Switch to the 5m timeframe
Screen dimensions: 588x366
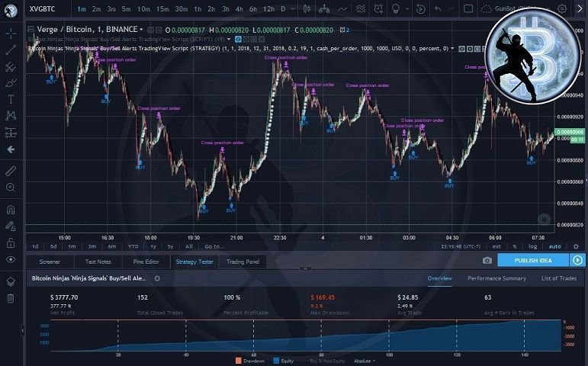pos(127,9)
